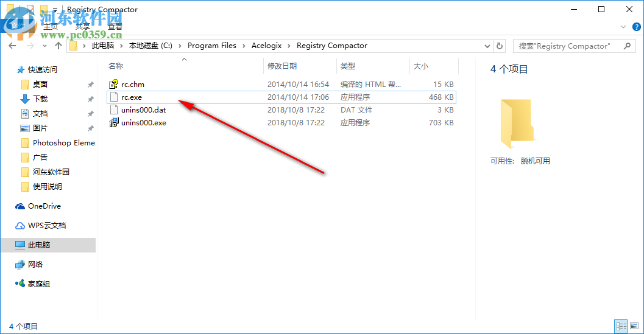Open address bar history dropdown

tap(487, 46)
